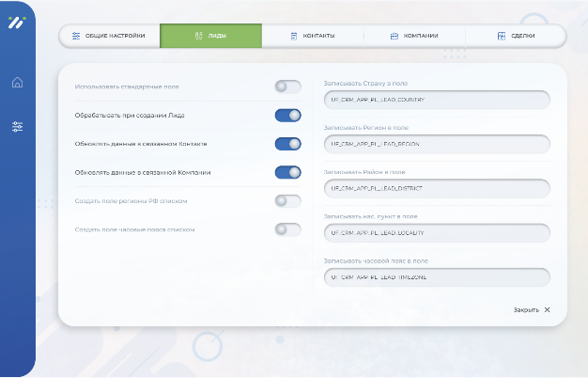588x378 pixels.
Task: Click the app logo in the sidebar
Action: (x=17, y=24)
